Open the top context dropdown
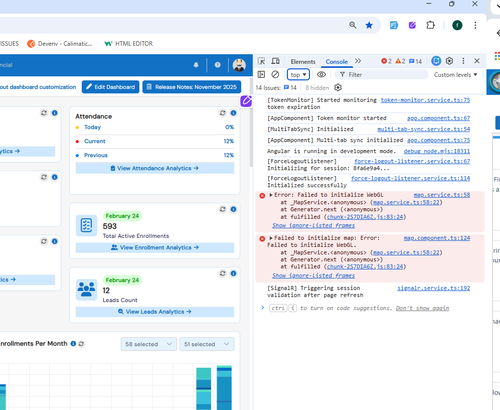 click(298, 75)
